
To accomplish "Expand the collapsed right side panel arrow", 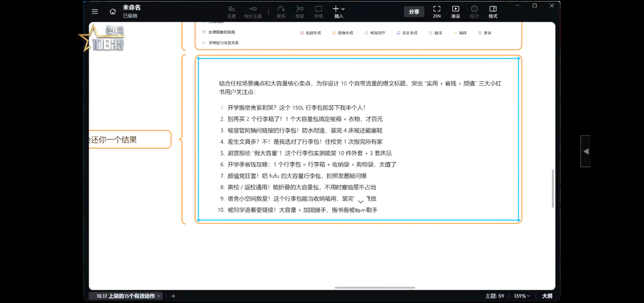I will pyautogui.click(x=586, y=151).
